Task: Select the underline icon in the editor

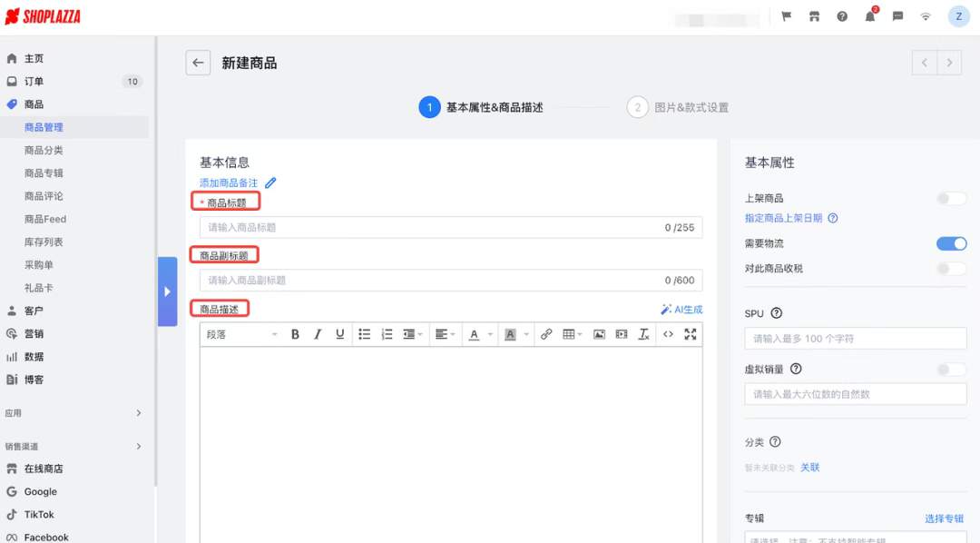Action: coord(339,334)
